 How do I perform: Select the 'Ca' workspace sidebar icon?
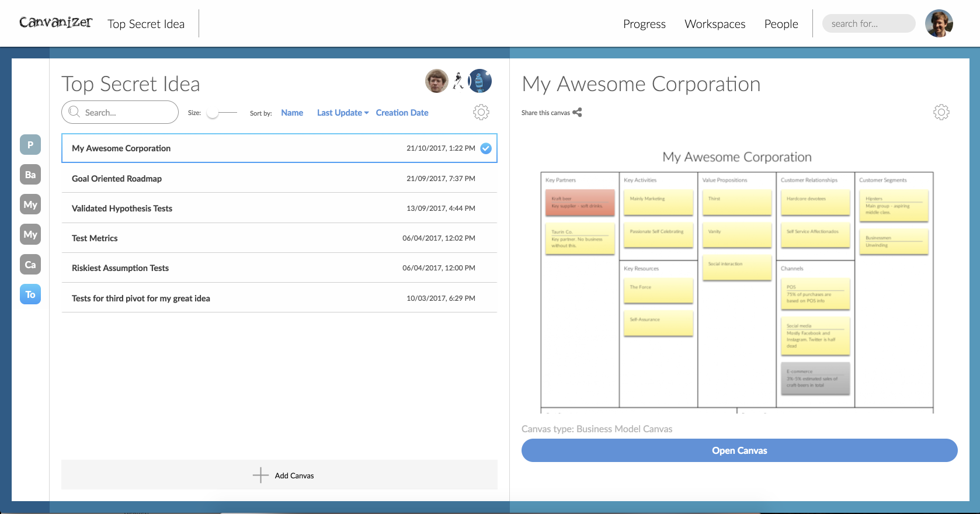tap(30, 265)
